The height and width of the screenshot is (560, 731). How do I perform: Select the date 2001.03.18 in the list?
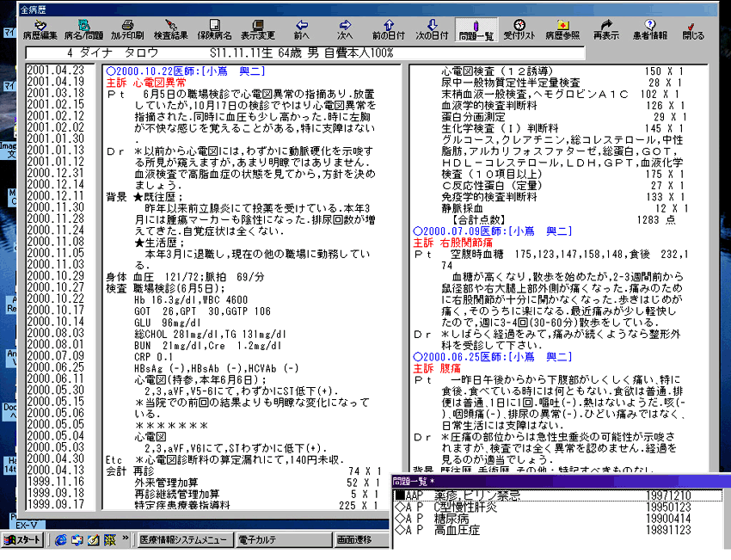click(x=56, y=93)
